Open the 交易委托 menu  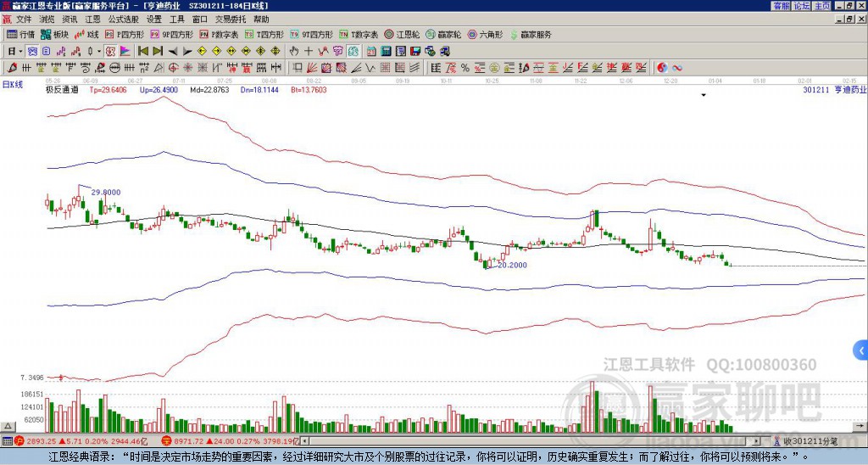[x=231, y=20]
